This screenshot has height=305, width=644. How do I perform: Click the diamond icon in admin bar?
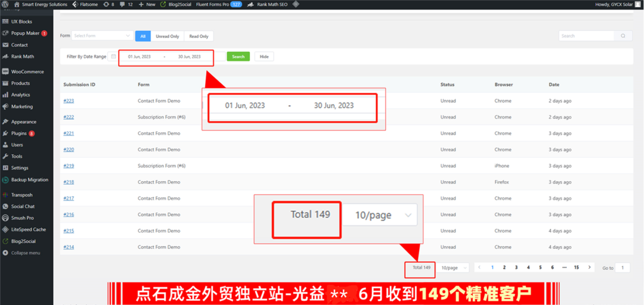tap(296, 4)
